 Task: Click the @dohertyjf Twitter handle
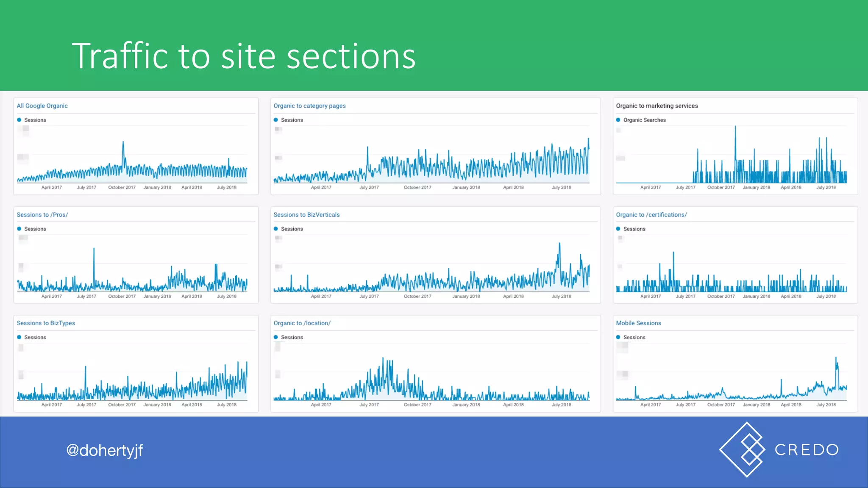105,450
